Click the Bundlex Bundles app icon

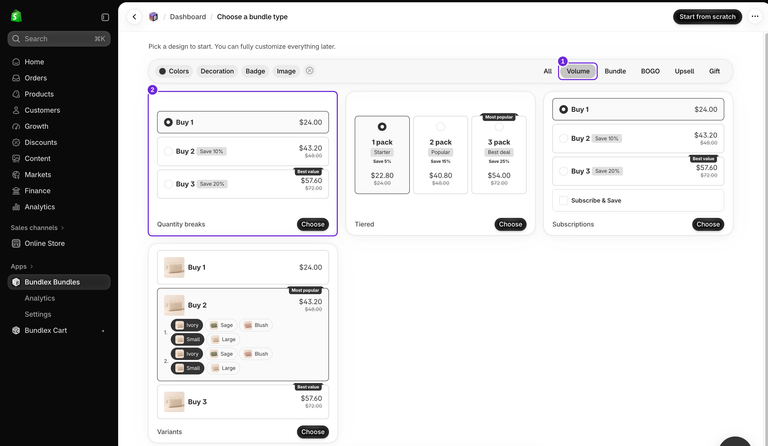coord(16,282)
